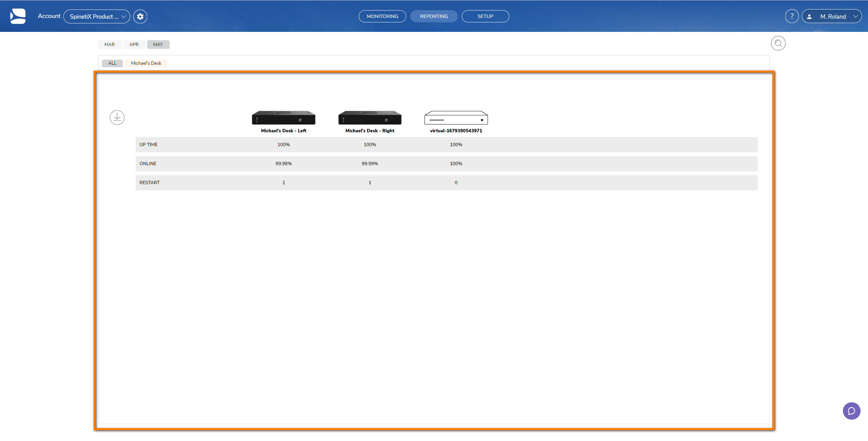This screenshot has height=441, width=868.
Task: Open the help question mark icon
Action: tap(792, 16)
